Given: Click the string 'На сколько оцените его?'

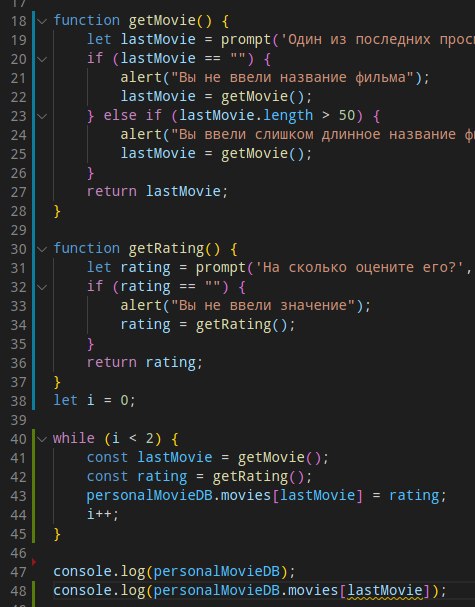Looking at the screenshot, I should (360, 267).
